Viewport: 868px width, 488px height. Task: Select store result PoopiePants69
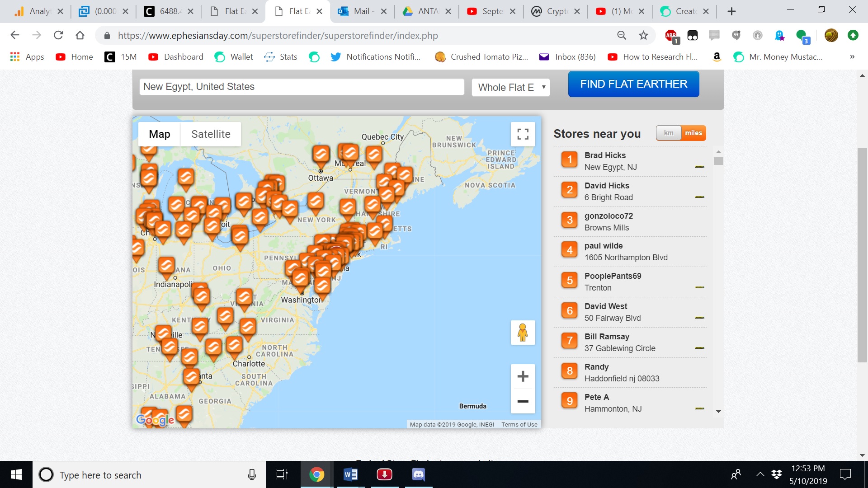[x=630, y=282]
